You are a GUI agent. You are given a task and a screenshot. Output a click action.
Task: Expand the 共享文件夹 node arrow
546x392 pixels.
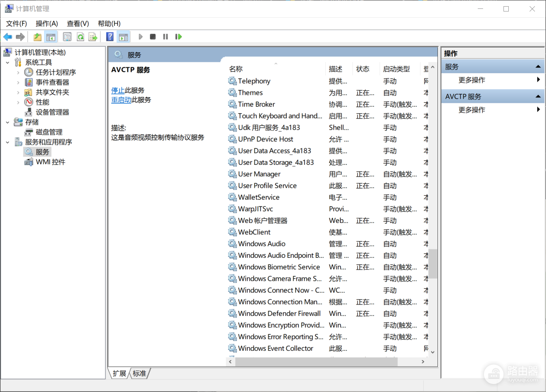[18, 92]
